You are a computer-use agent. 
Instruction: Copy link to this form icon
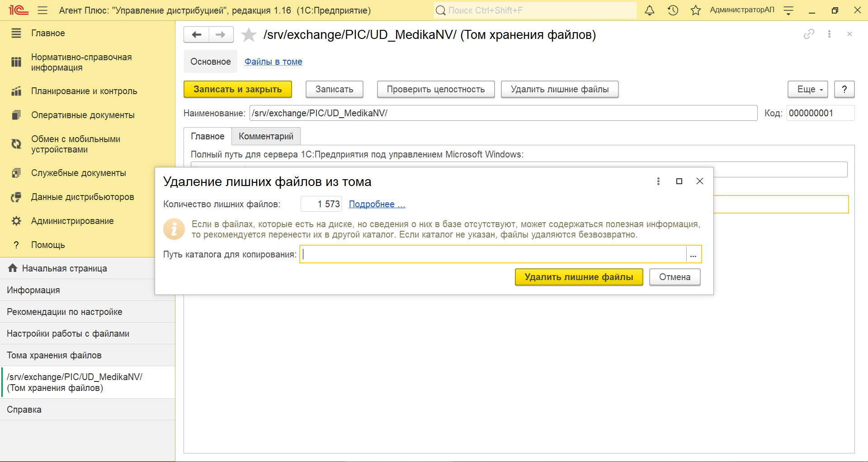(809, 34)
